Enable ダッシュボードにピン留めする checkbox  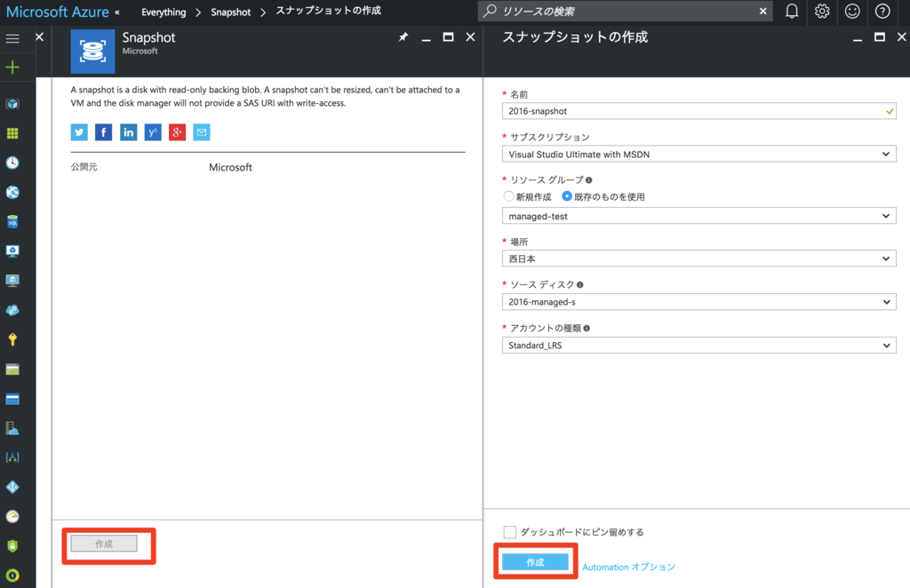pos(509,532)
